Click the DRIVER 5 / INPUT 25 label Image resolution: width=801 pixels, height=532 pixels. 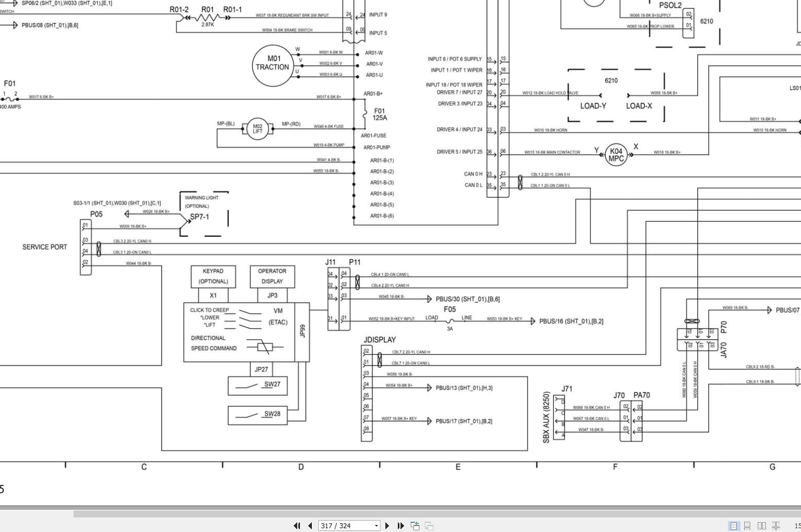click(459, 152)
